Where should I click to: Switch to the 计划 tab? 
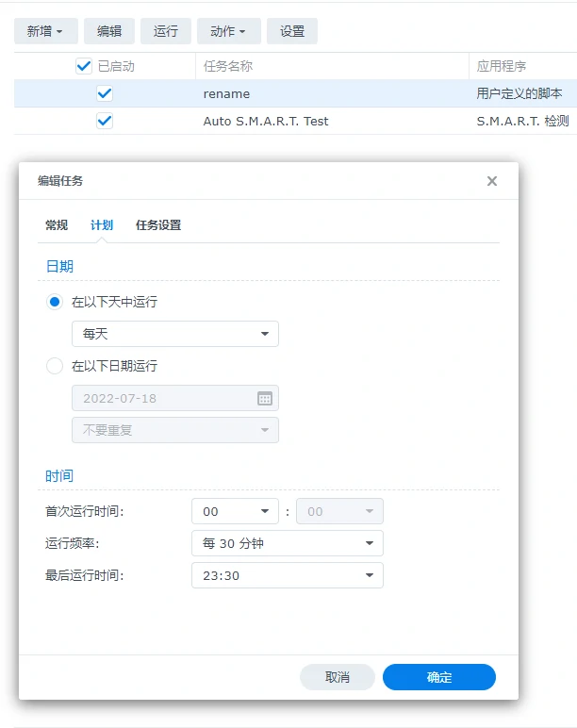coord(102,225)
